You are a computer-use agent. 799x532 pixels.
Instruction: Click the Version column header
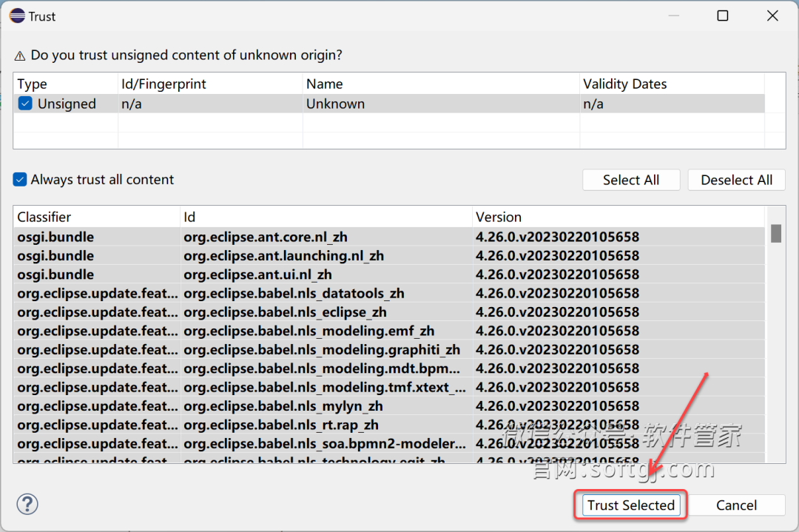pyautogui.click(x=618, y=217)
